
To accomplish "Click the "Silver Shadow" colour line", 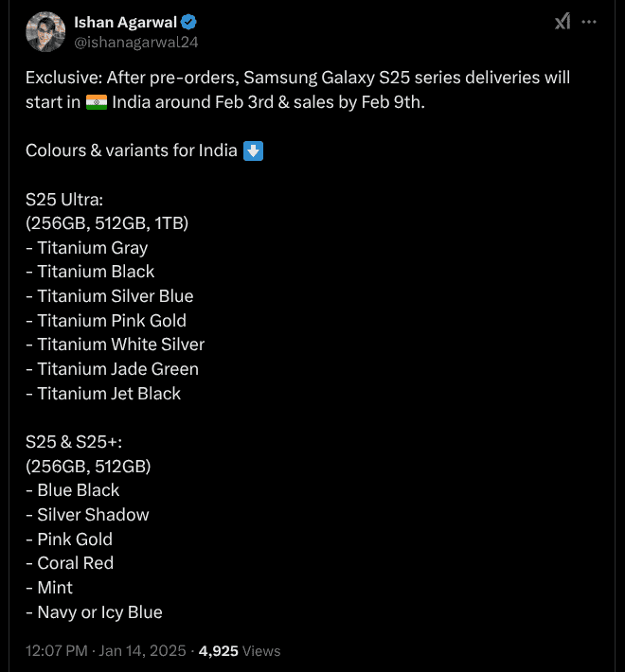I will 88,515.
